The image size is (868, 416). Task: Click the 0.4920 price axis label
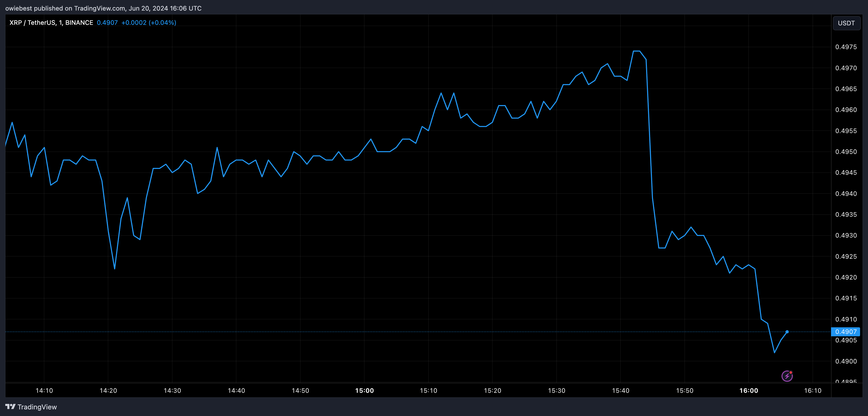846,278
